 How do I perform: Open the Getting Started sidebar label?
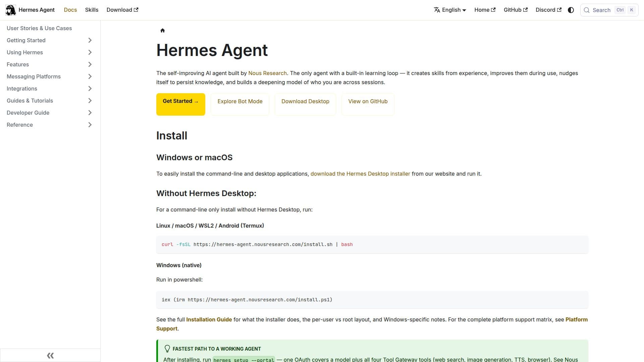26,40
